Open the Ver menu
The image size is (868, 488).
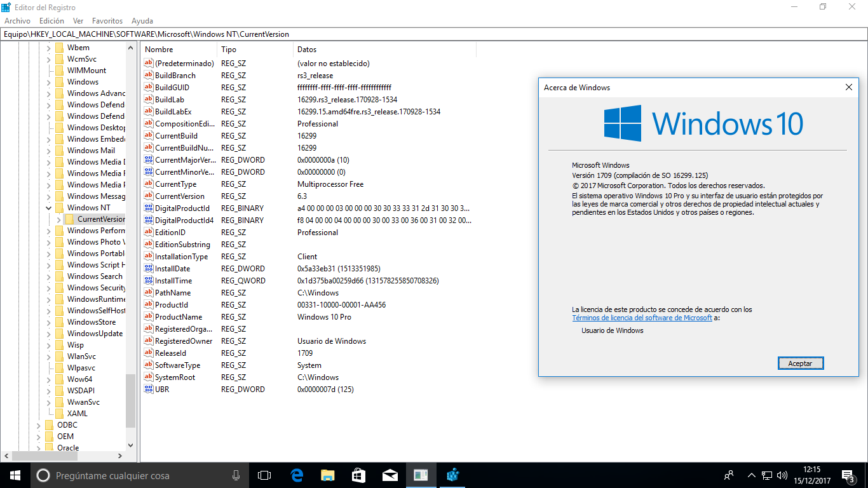78,21
